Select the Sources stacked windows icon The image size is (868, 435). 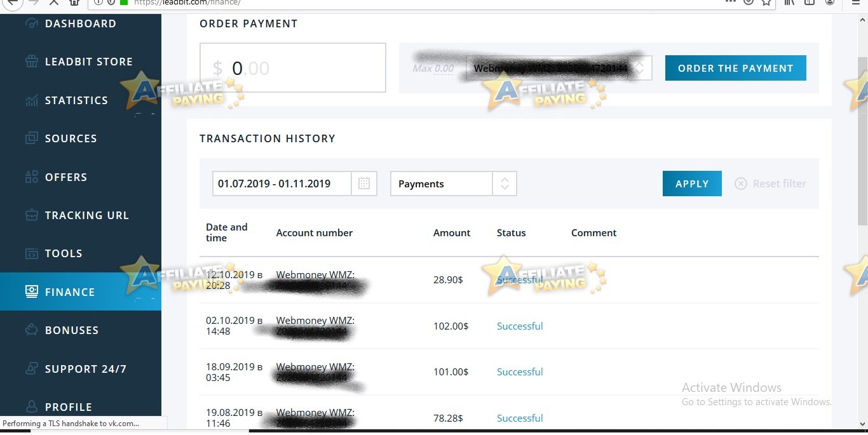click(31, 138)
